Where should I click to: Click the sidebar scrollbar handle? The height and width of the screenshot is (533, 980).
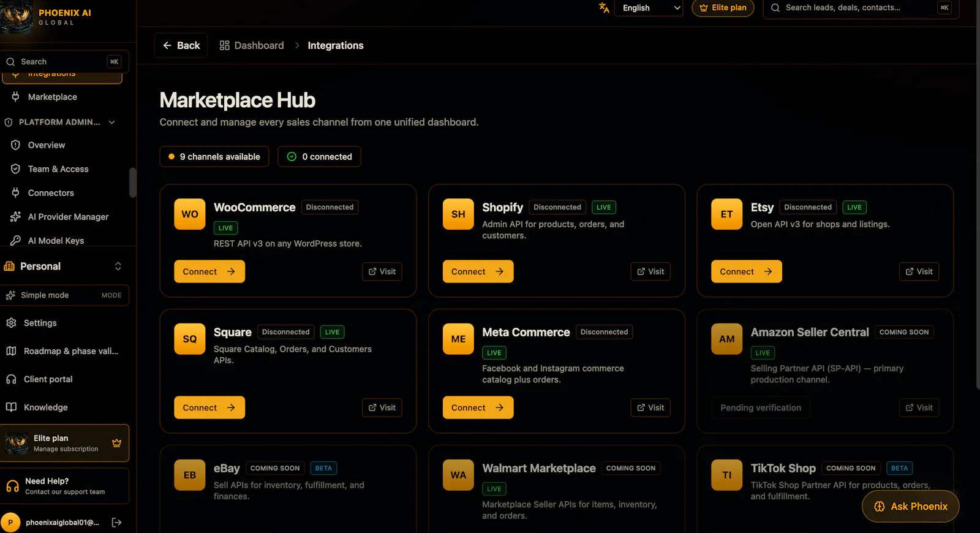click(133, 183)
